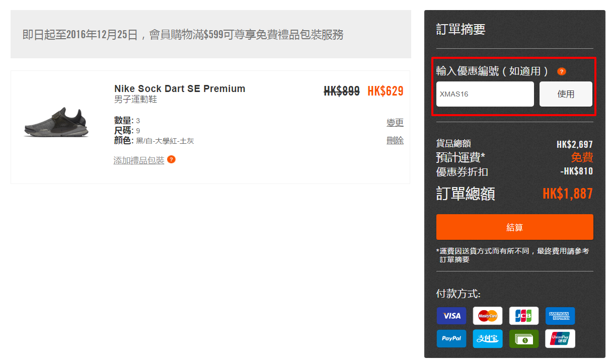Viewport: 610px width, 364px height.
Task: Click the 訂單總額 HK$1,887 amount
Action: click(x=568, y=194)
